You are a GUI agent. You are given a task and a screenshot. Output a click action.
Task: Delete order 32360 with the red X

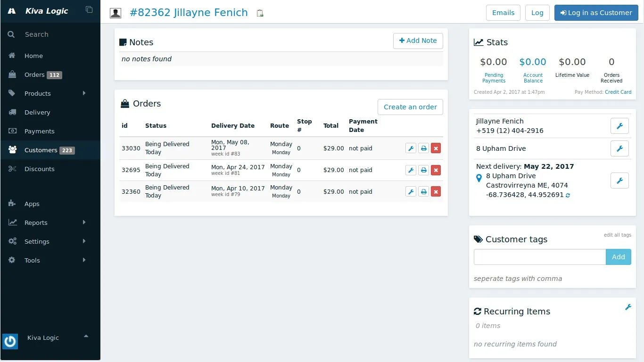(436, 192)
